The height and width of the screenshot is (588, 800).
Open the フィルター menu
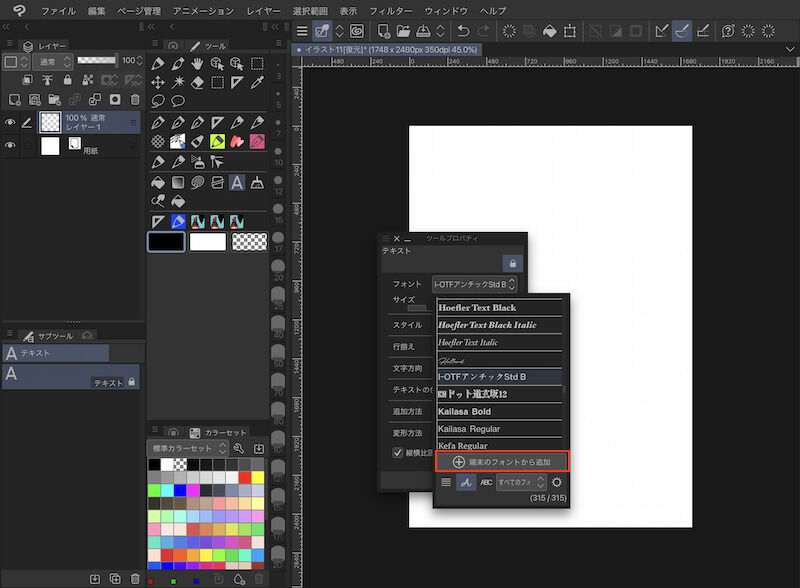390,10
